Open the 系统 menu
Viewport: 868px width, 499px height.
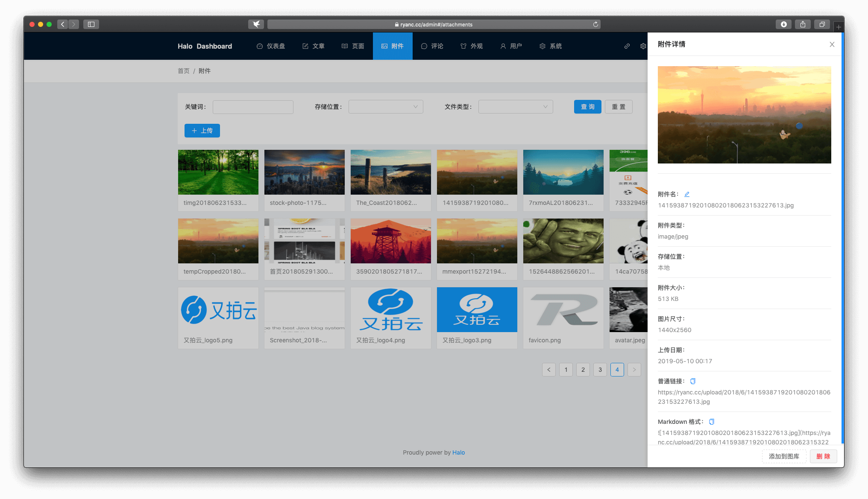(551, 46)
